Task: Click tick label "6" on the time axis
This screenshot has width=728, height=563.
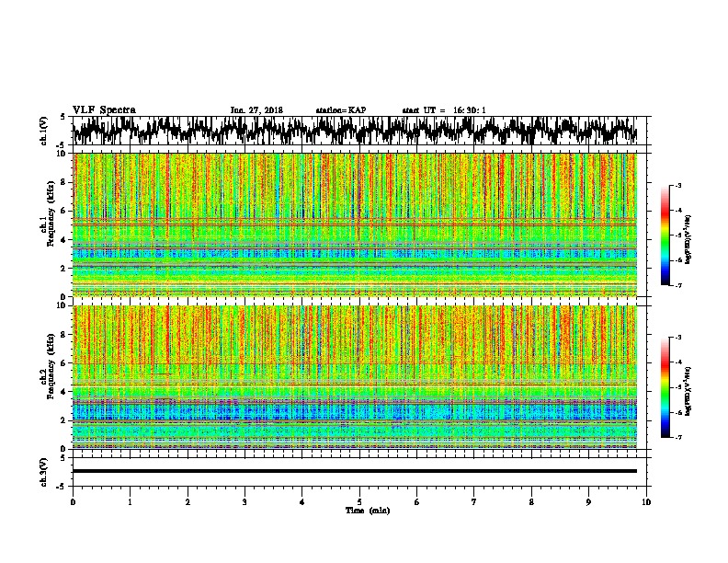Action: pos(417,502)
